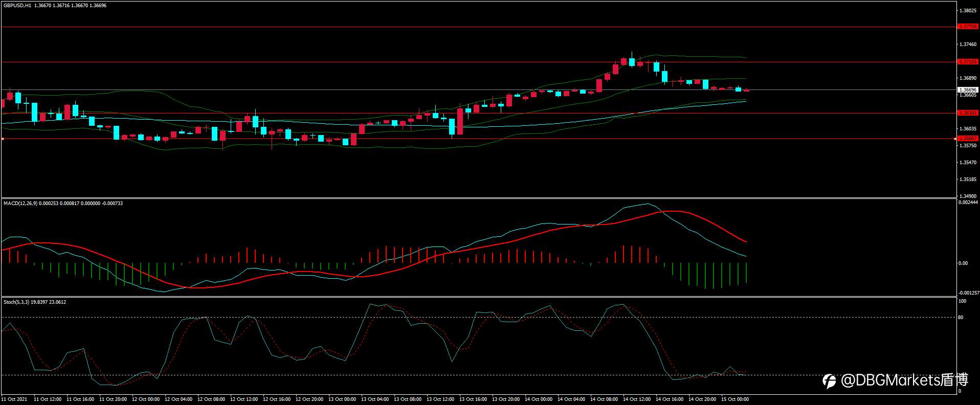Click the 12 Oct 16:00 time label
Image resolution: width=980 pixels, height=405 pixels.
pos(277,399)
